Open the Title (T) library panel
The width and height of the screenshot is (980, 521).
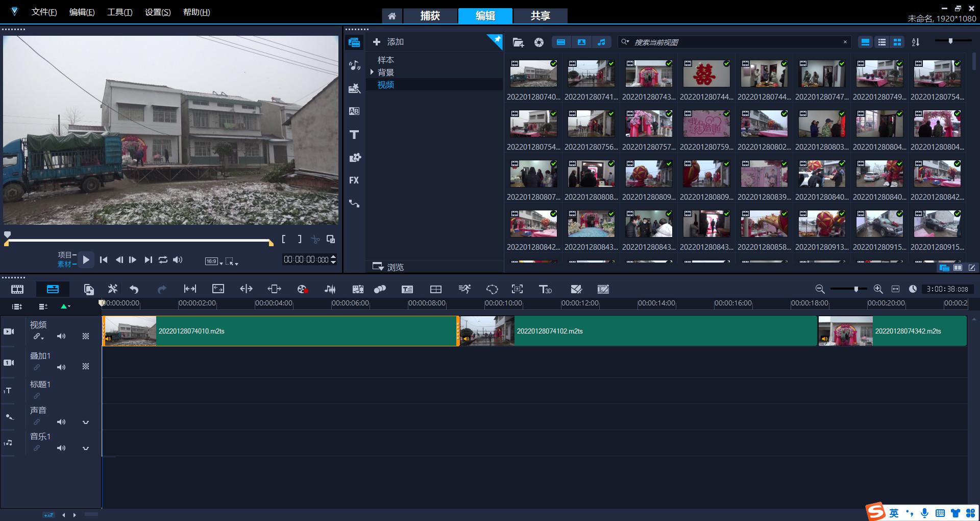[x=354, y=134]
